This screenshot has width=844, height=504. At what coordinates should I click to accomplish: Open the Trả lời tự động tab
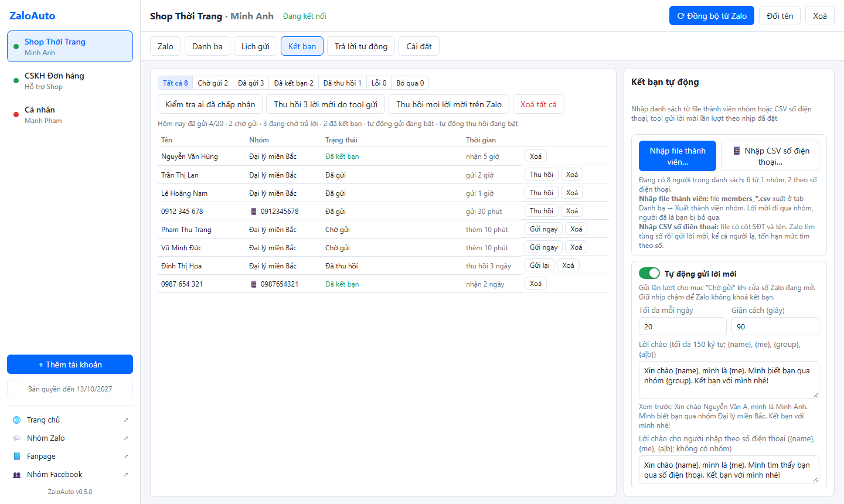[x=361, y=46]
